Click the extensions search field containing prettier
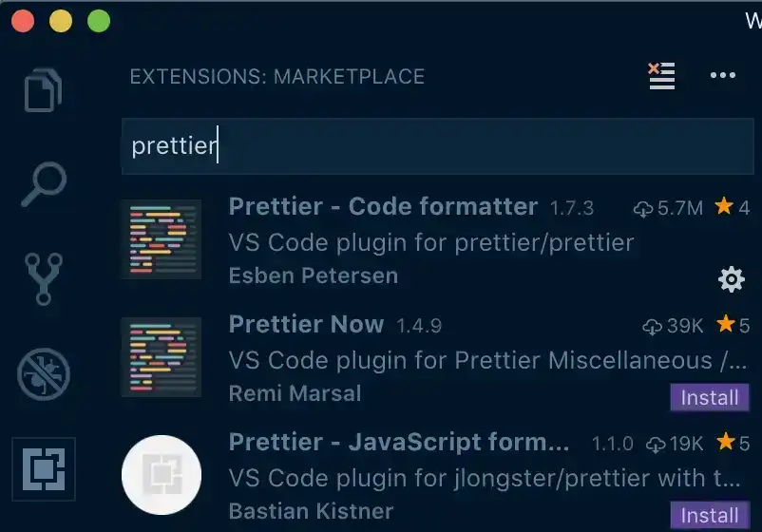The width and height of the screenshot is (762, 532). click(x=438, y=145)
